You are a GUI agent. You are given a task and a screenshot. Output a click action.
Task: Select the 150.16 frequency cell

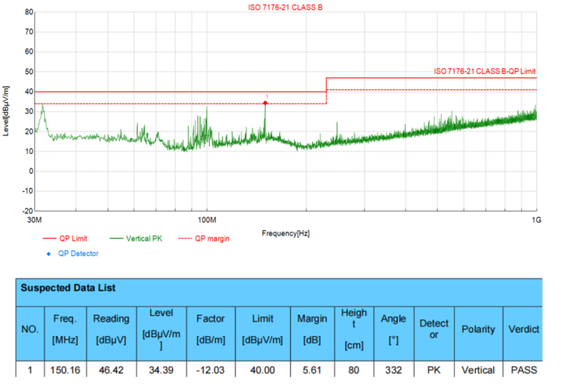pos(65,370)
